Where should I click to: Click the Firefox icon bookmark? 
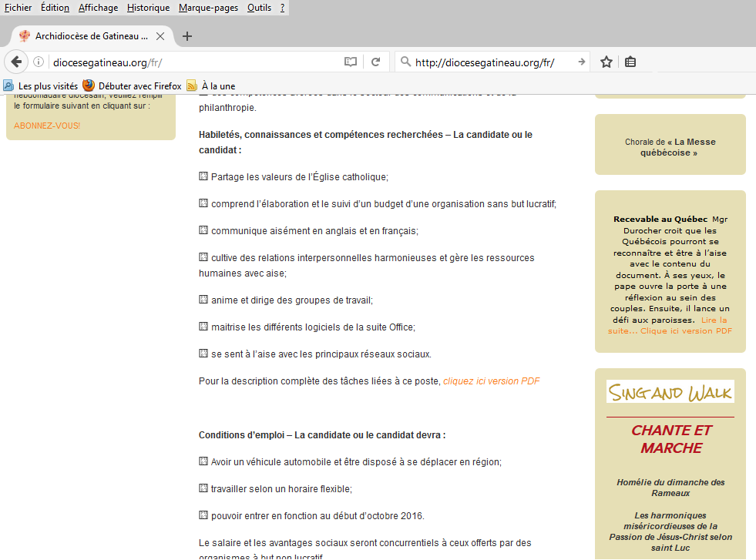tap(88, 86)
